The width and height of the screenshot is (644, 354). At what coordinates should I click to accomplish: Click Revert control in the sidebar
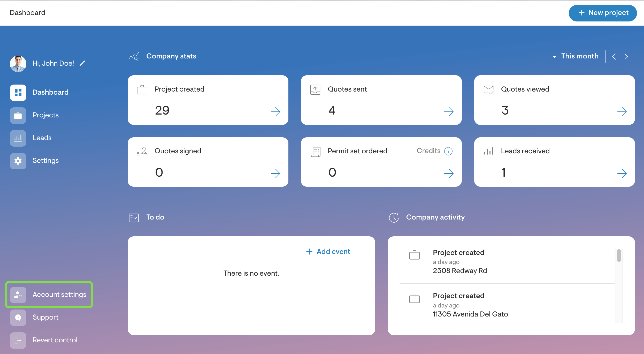pos(44,340)
